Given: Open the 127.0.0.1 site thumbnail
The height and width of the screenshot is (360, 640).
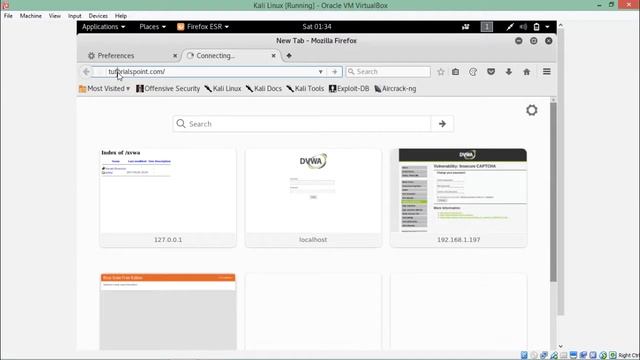Looking at the screenshot, I should pos(168,198).
